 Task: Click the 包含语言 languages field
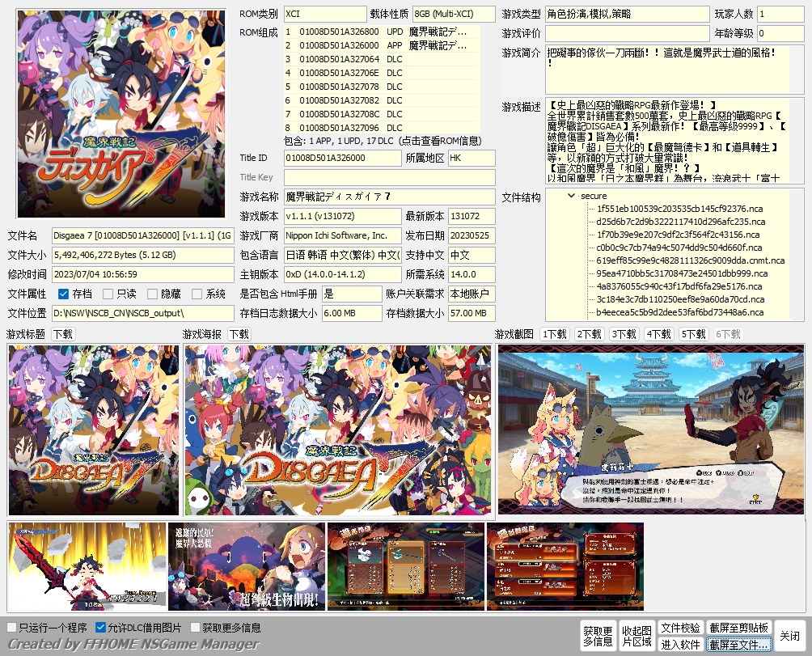342,256
